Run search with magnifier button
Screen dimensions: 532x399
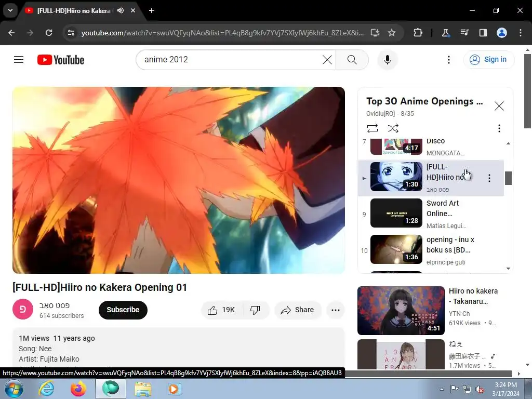[x=352, y=60]
